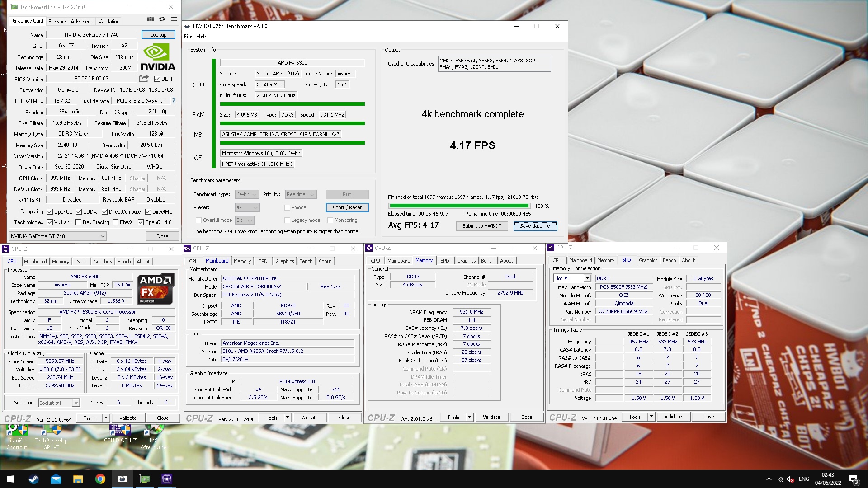Click the GPU-Z Lookup button

point(158,35)
